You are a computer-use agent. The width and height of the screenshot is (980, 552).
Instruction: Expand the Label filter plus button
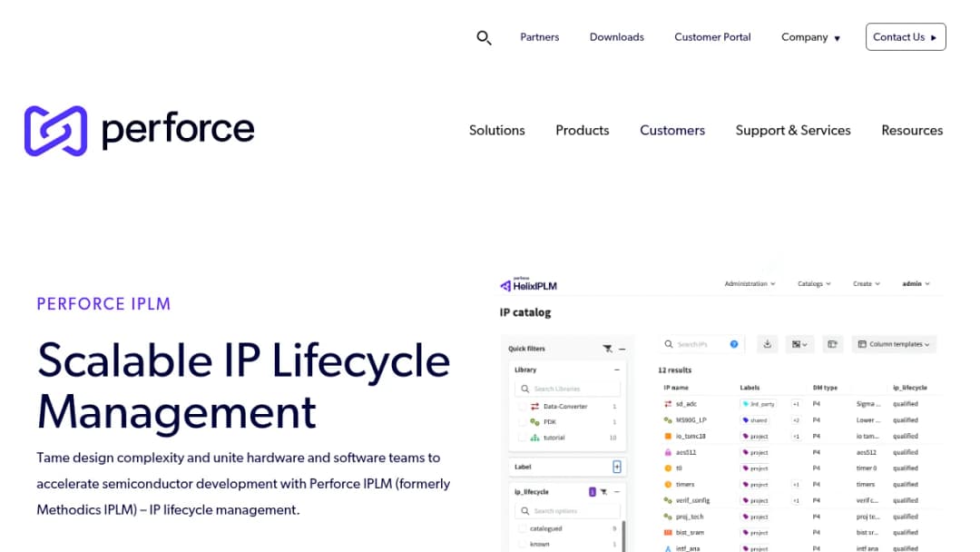point(617,467)
